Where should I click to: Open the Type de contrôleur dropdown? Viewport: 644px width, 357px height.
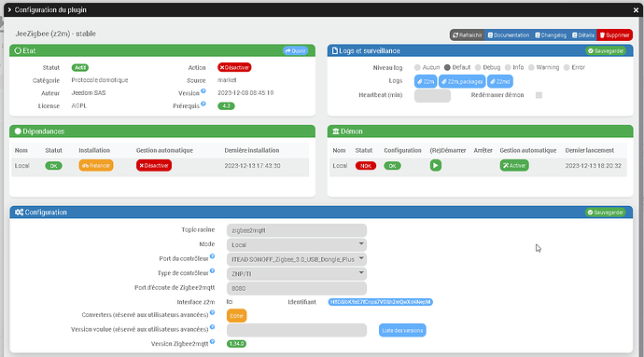click(x=297, y=274)
